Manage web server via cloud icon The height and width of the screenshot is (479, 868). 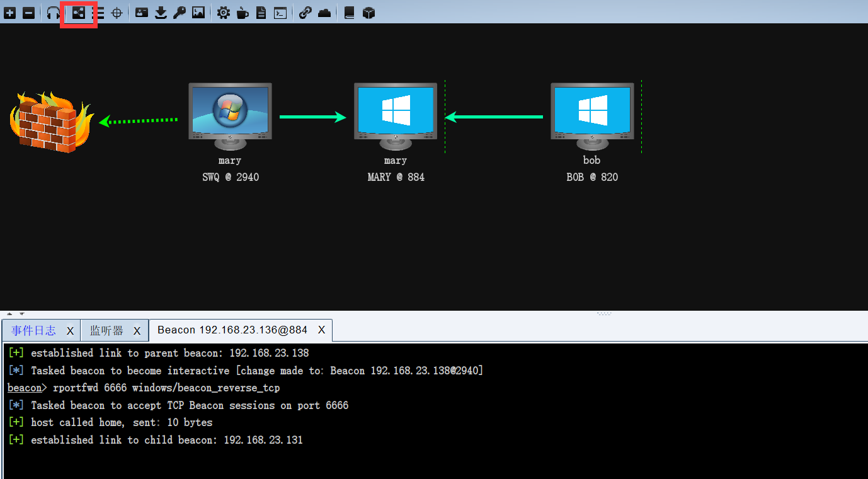click(x=324, y=13)
